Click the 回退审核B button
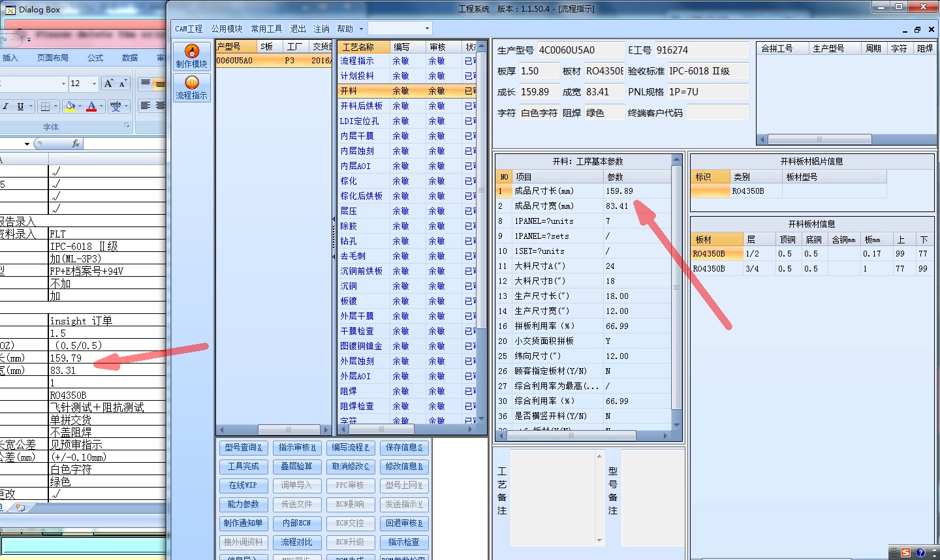This screenshot has width=940, height=560. click(x=404, y=523)
